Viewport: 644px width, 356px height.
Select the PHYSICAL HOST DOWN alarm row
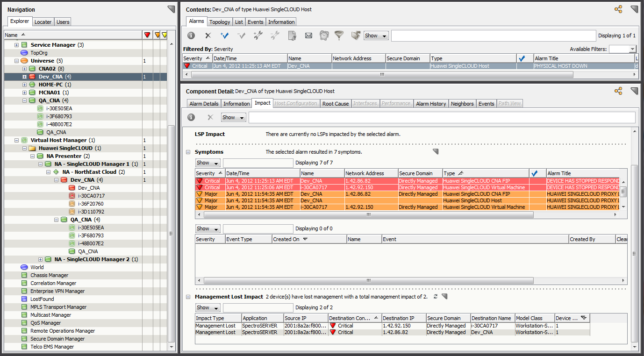click(x=408, y=66)
